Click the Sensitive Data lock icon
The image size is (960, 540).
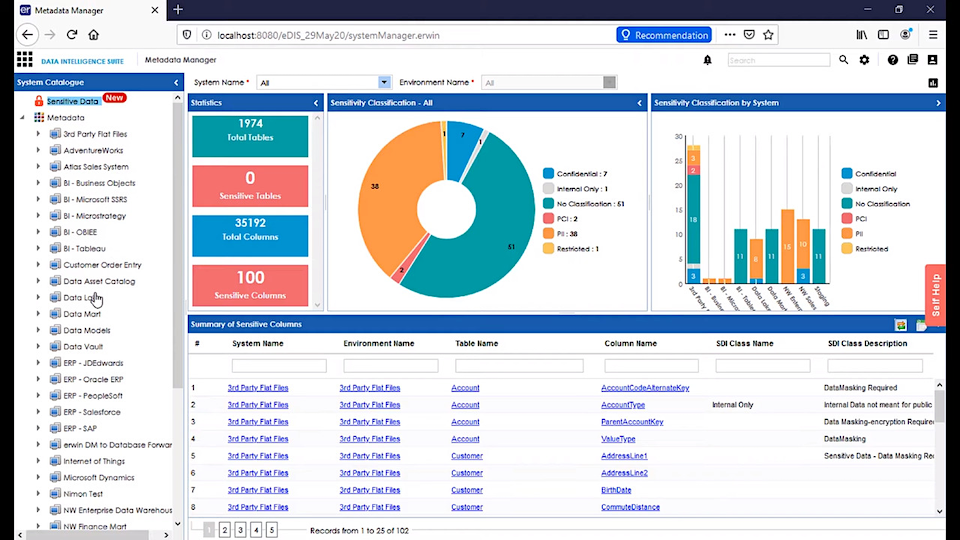click(39, 101)
